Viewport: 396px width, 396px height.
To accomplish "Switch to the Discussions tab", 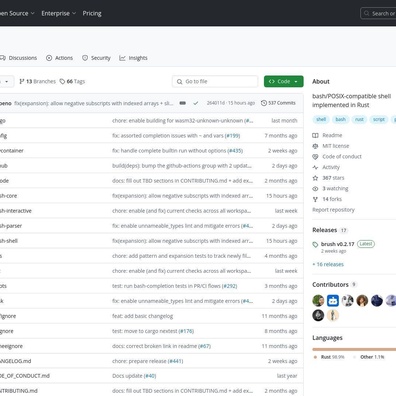I will tap(19, 58).
